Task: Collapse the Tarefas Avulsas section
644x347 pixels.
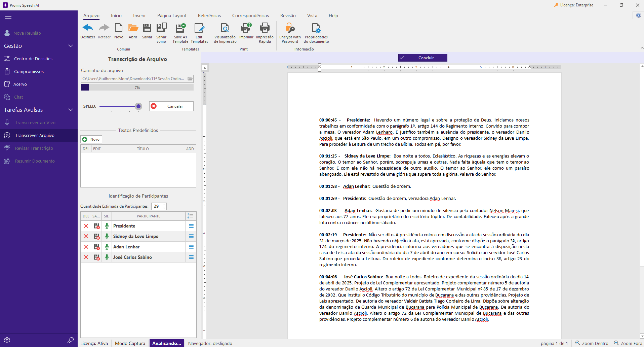Action: (x=71, y=110)
